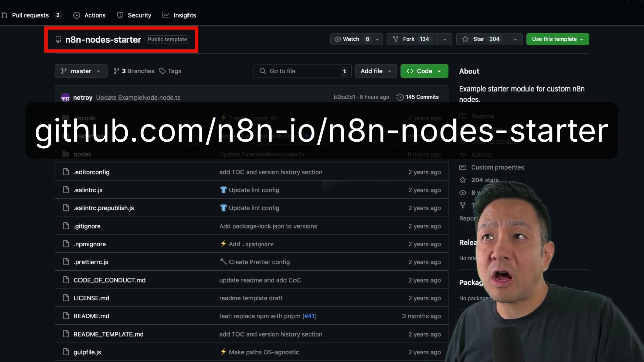Open the .eslintrc.js file
This screenshot has width=644, height=362.
pos(88,190)
